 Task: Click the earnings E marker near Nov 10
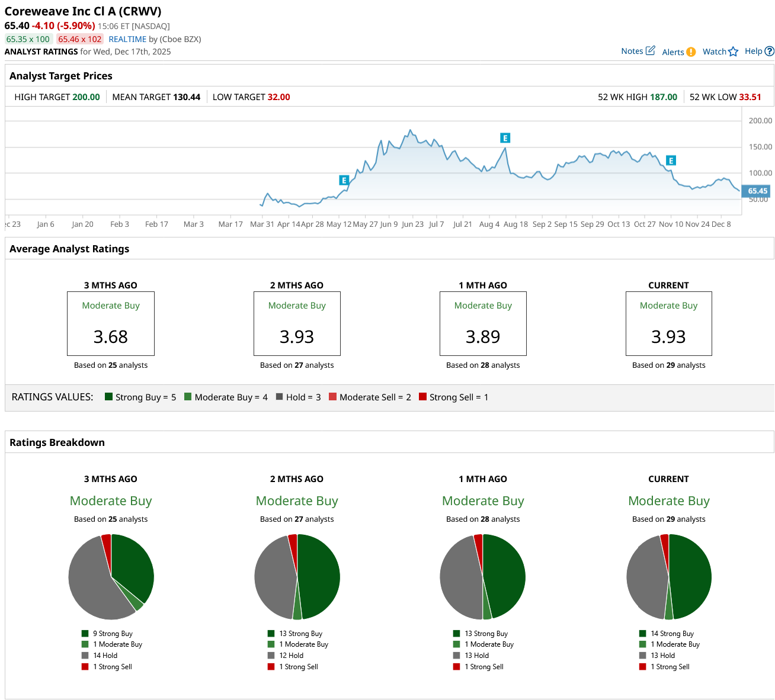pos(671,160)
